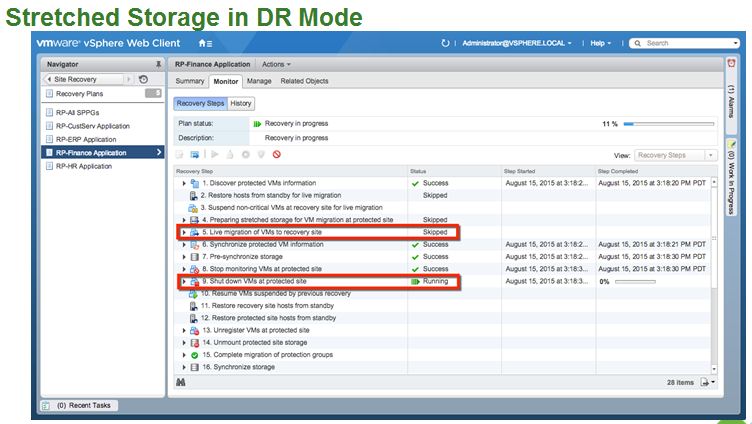This screenshot has width=752, height=424.
Task: Click the binoculars find icon
Action: tap(181, 381)
